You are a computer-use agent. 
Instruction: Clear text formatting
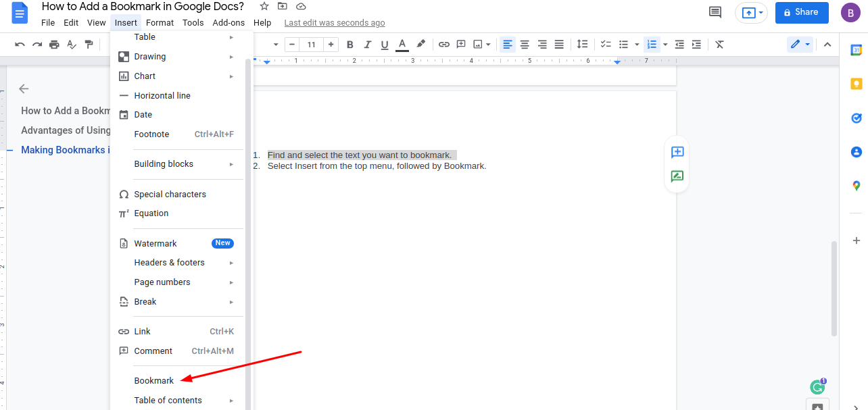tap(720, 45)
